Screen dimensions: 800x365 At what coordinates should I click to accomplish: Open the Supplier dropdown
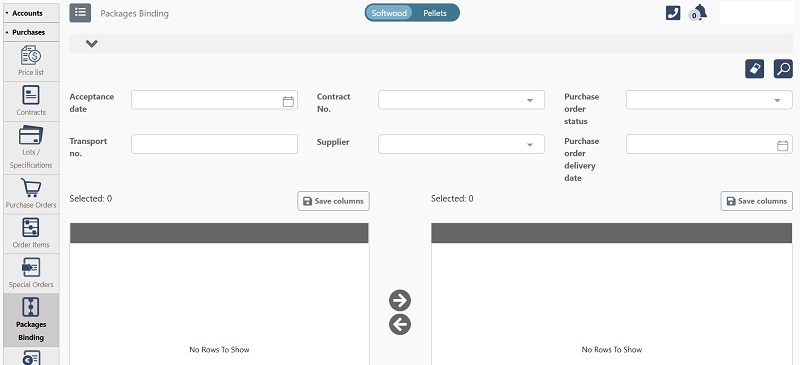click(x=461, y=144)
